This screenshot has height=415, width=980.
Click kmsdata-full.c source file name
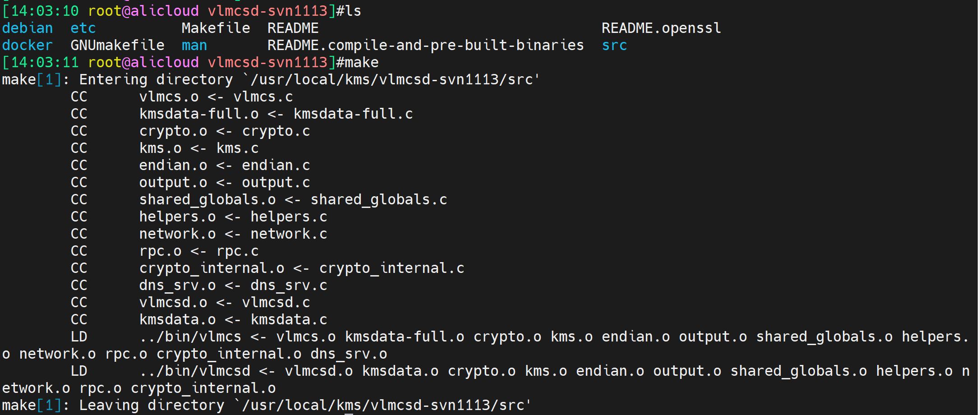[x=353, y=114]
